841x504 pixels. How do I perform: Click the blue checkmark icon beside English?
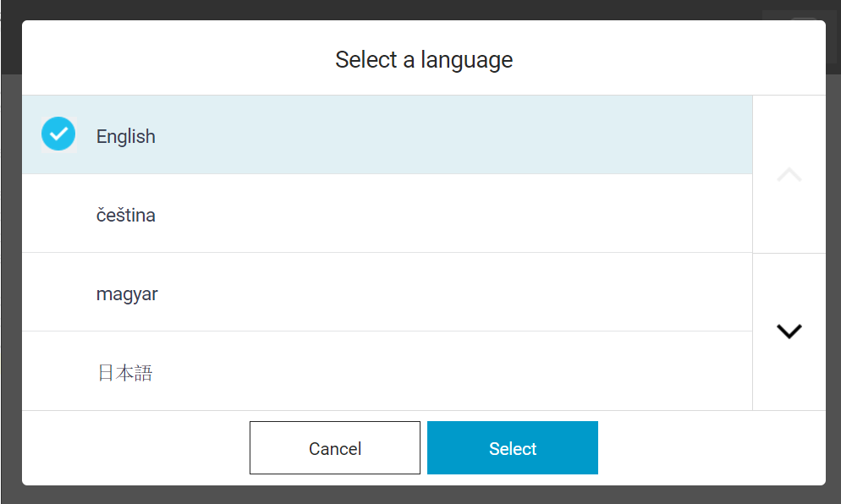click(58, 134)
